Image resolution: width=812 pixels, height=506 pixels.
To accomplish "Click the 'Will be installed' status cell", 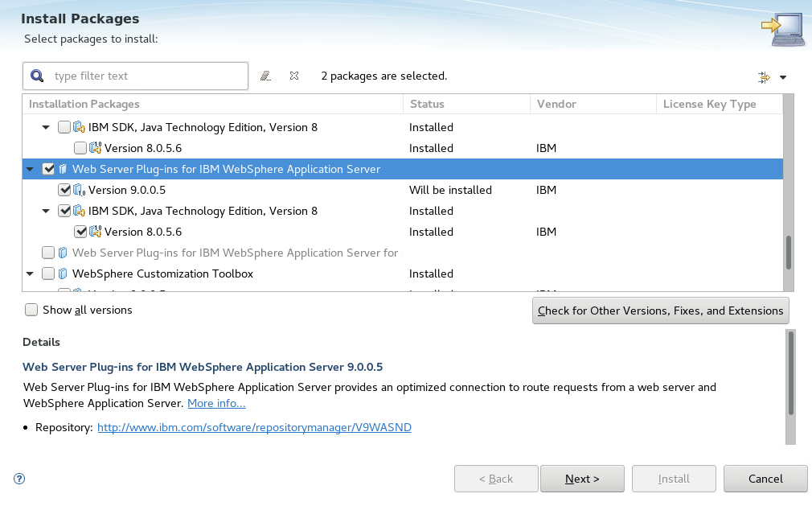I will [450, 190].
